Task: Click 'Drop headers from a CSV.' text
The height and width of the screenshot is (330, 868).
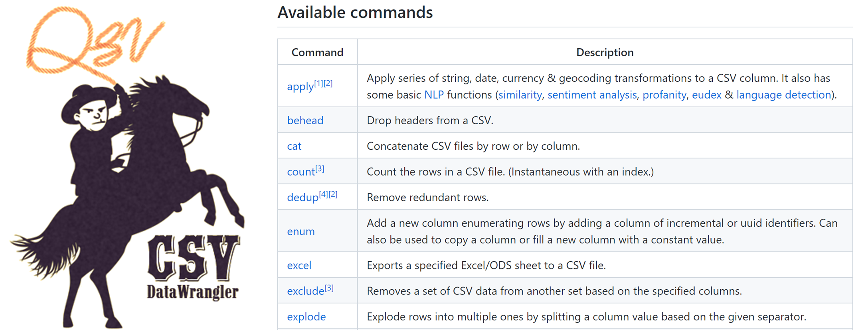Action: (430, 120)
